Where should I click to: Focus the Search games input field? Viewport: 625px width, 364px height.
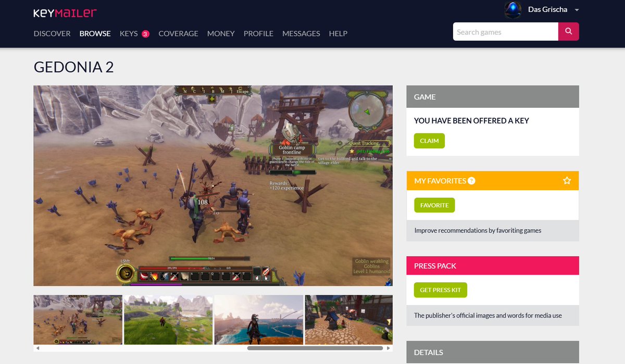tap(506, 32)
